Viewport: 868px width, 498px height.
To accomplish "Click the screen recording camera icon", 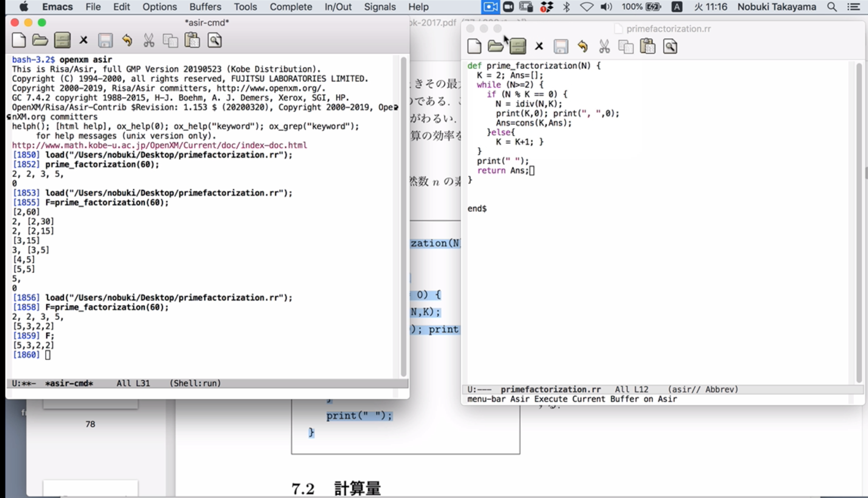I will [490, 7].
